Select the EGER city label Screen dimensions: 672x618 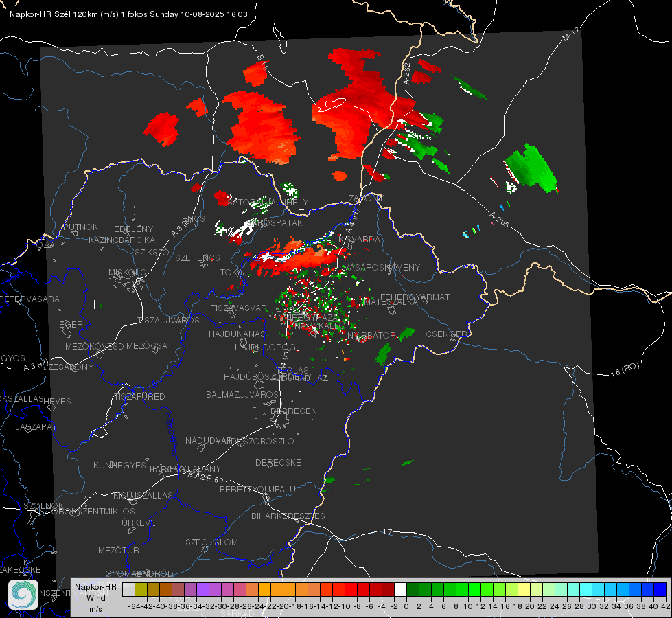[71, 325]
